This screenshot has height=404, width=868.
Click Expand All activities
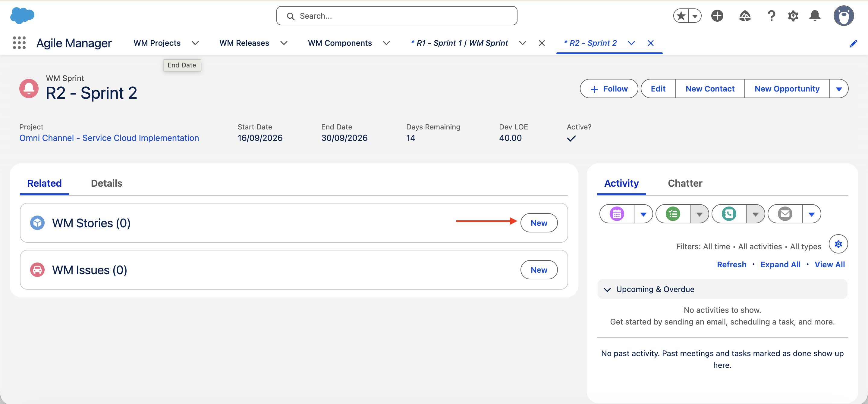coord(780,265)
